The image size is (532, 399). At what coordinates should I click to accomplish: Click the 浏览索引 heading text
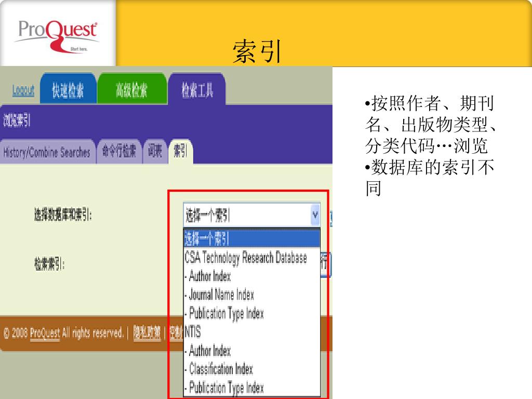point(17,120)
